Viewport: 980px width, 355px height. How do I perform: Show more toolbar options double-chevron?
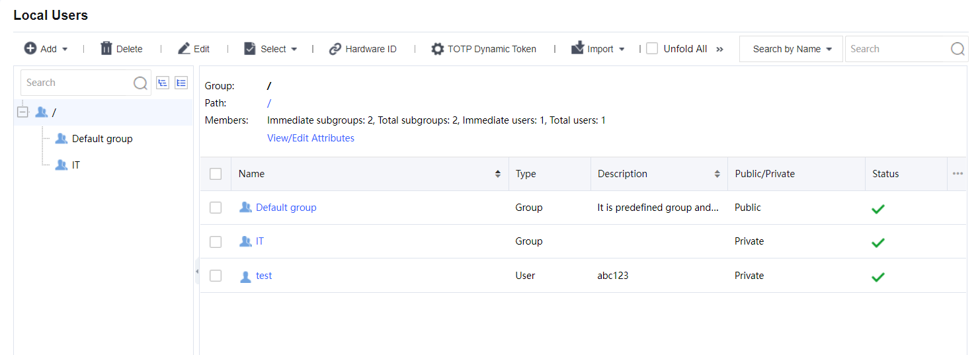(x=720, y=49)
